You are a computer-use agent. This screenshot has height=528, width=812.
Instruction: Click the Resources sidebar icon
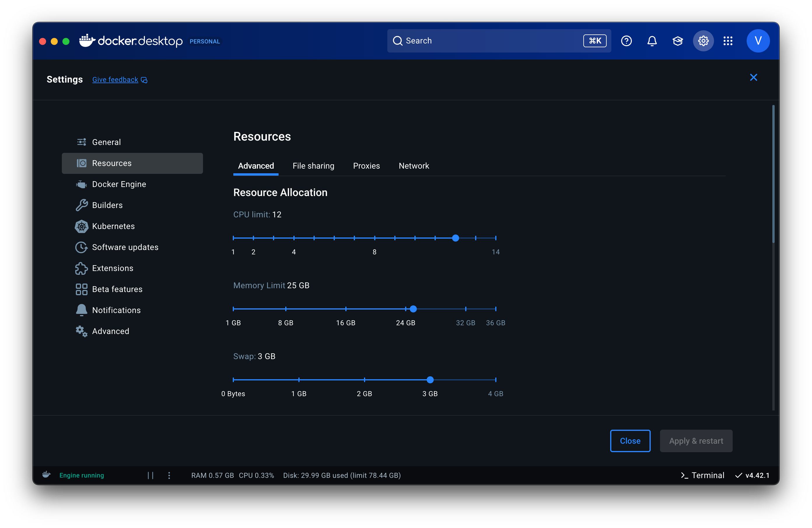click(82, 163)
